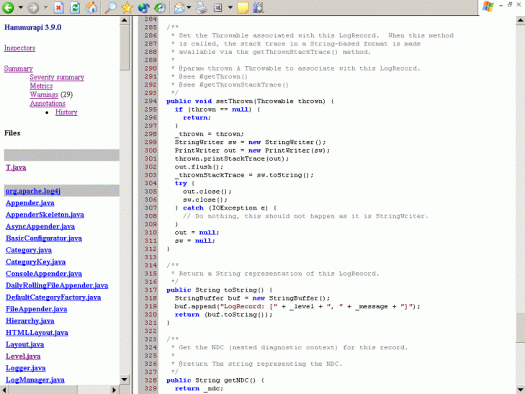Open Level.java

click(x=23, y=356)
